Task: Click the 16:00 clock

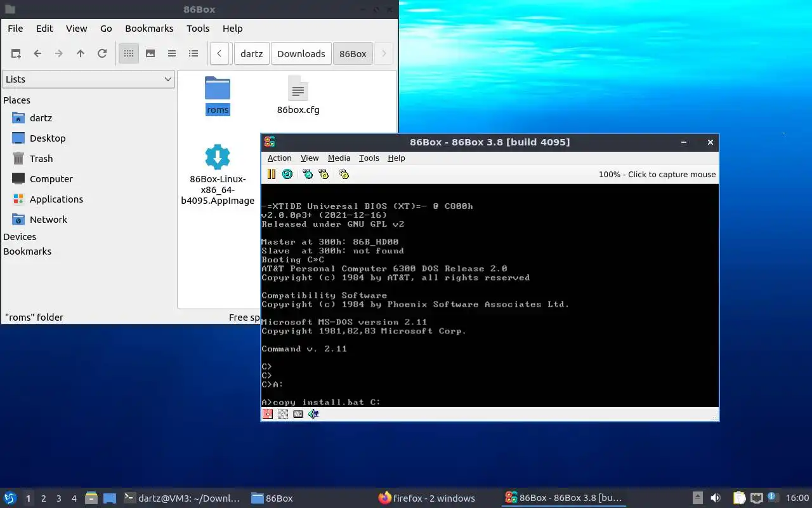Action: tap(797, 498)
